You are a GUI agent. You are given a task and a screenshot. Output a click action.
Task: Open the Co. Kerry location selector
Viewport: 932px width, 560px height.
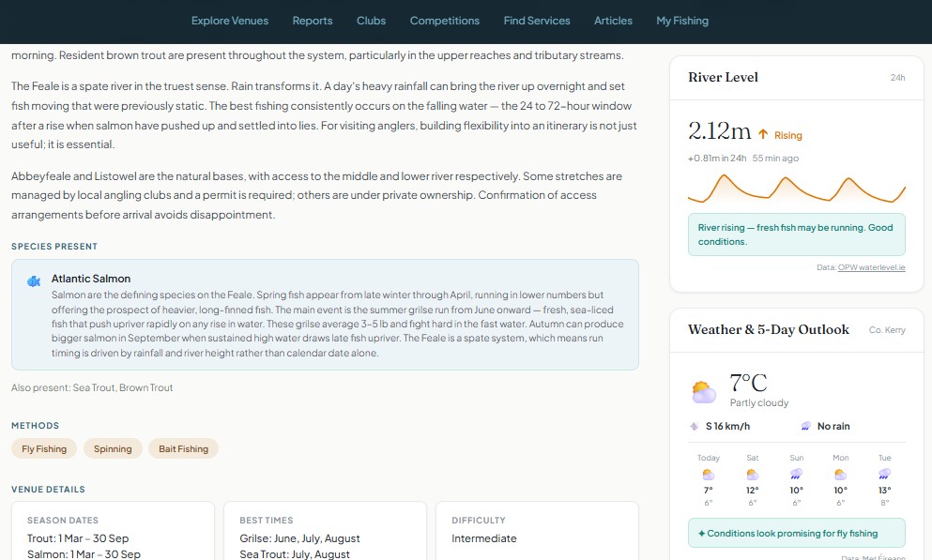pyautogui.click(x=886, y=330)
